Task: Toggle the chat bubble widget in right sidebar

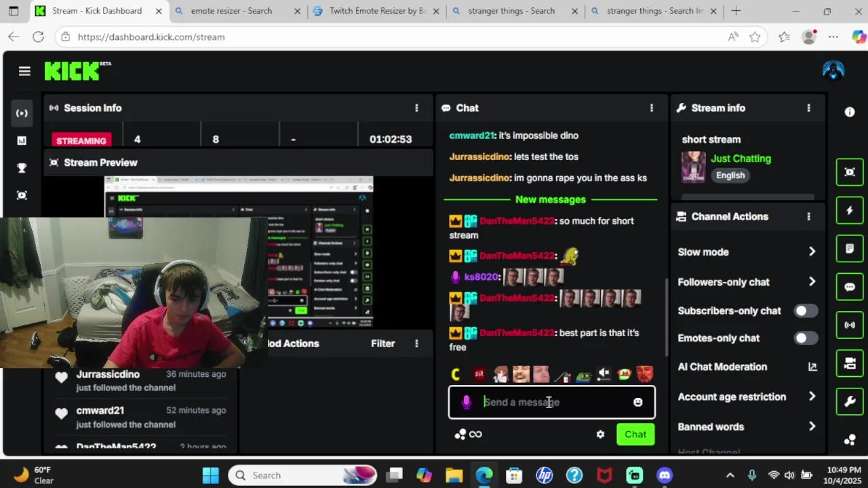Action: (x=850, y=287)
